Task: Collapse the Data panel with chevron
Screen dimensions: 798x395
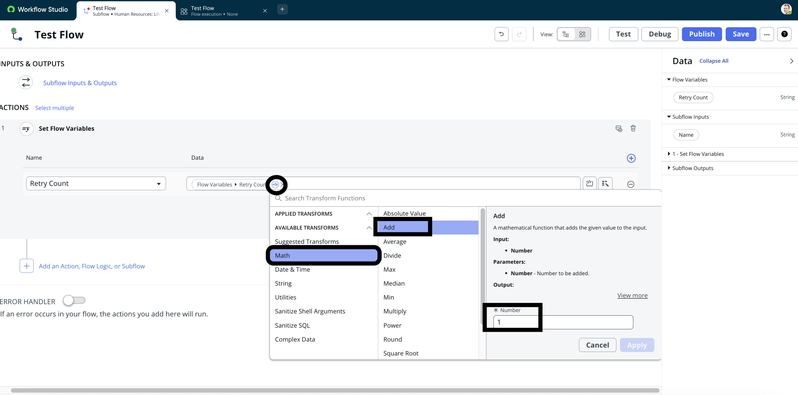Action: [791, 61]
